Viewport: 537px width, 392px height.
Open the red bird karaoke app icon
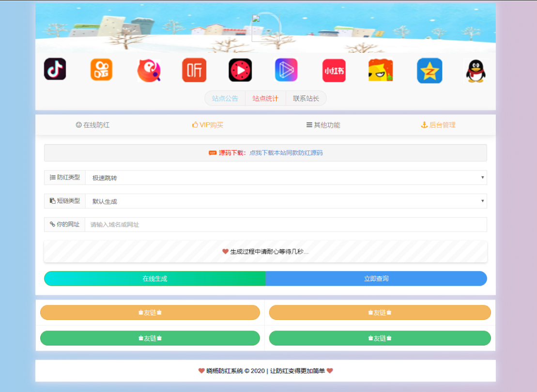(149, 70)
